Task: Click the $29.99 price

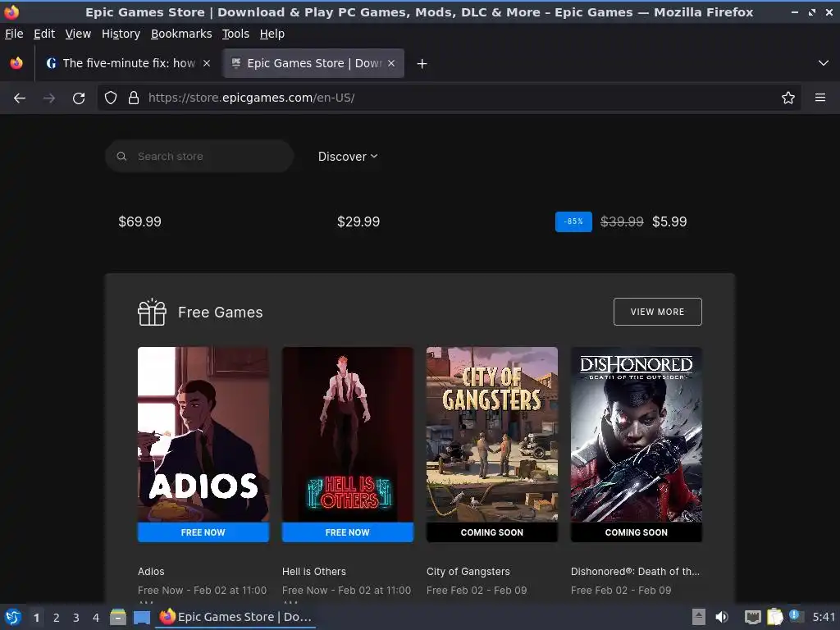Action: [x=358, y=221]
